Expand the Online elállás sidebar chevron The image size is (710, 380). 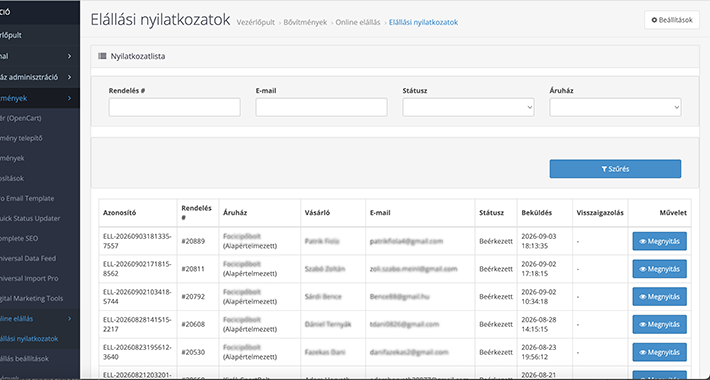click(x=69, y=318)
